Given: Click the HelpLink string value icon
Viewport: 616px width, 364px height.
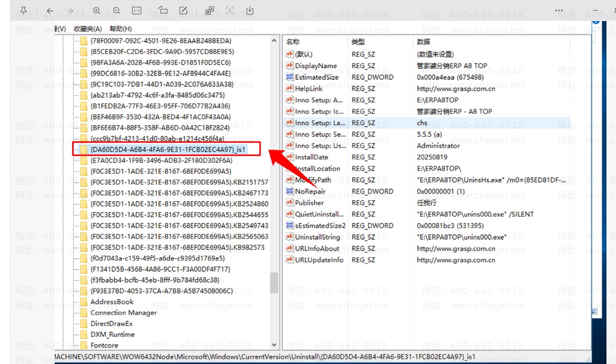Looking at the screenshot, I should (x=289, y=89).
